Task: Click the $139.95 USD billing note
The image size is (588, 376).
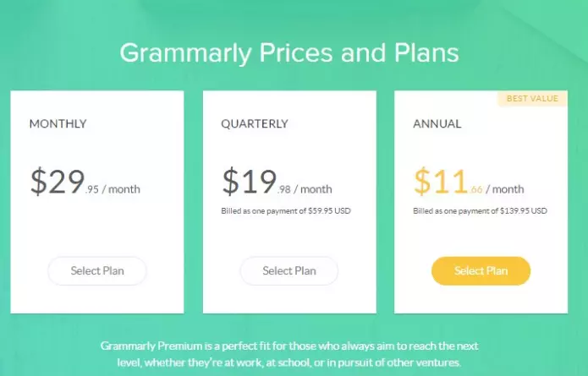Action: [x=480, y=211]
